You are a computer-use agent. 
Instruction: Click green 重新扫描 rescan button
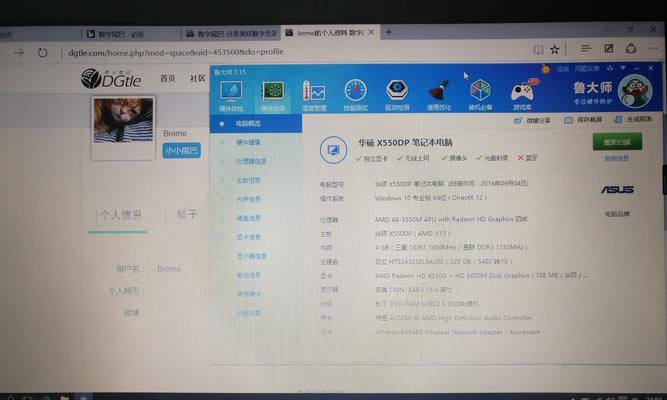617,142
